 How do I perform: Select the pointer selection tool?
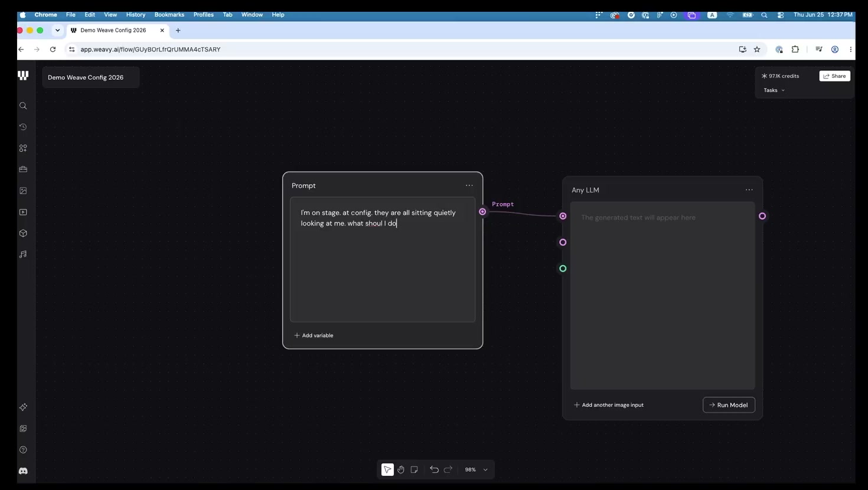tap(387, 469)
